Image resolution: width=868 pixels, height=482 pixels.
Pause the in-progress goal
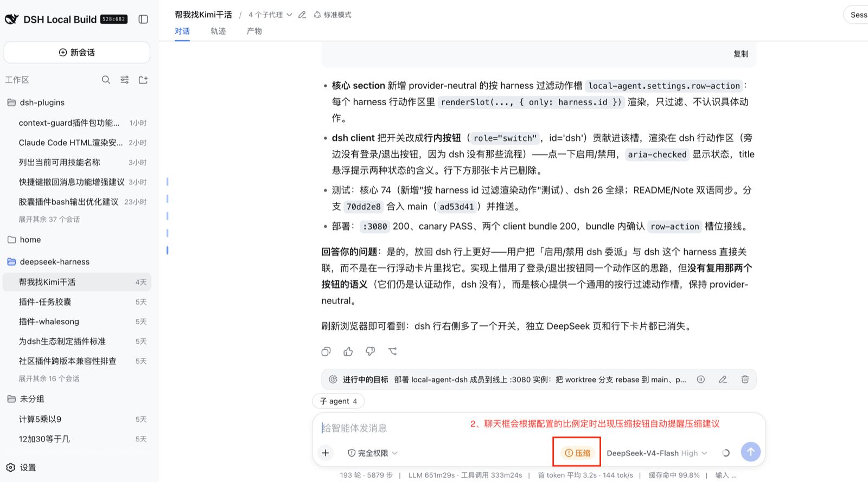click(701, 380)
